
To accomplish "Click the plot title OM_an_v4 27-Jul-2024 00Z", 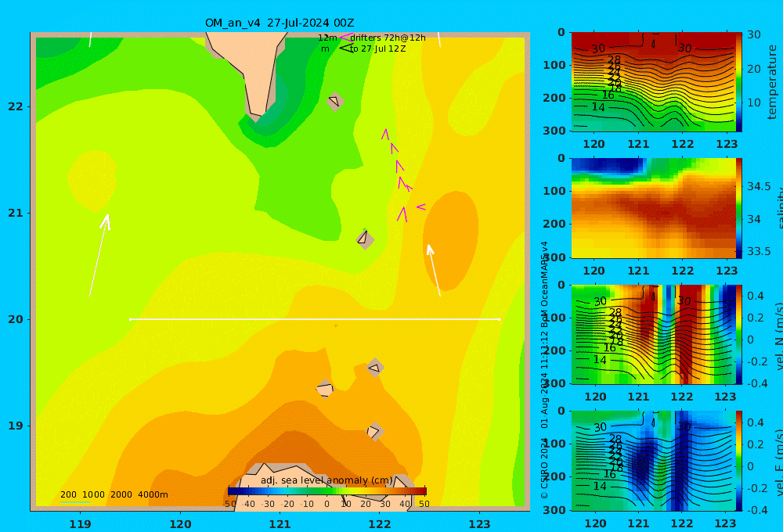I will click(280, 23).
